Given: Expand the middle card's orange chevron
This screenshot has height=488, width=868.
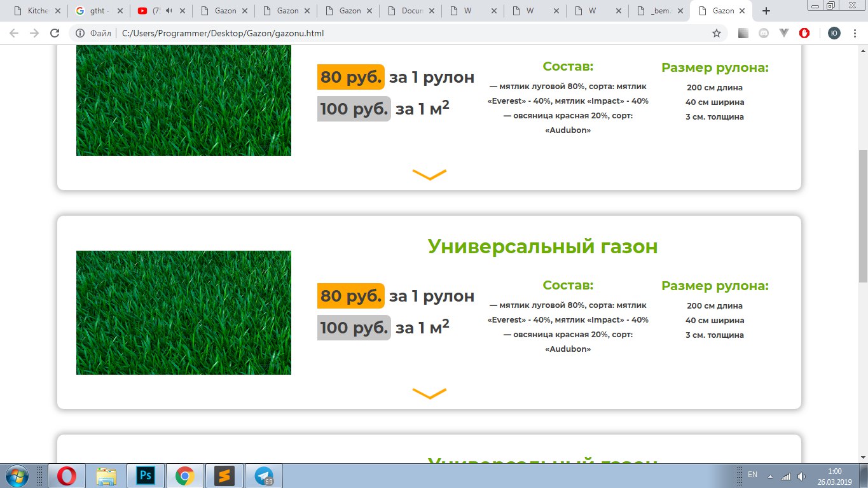Looking at the screenshot, I should click(429, 394).
